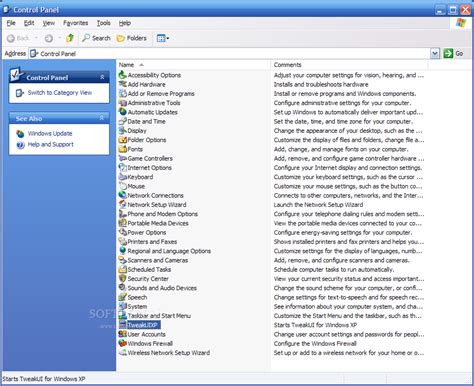Open the Windows Update link
Screen dimensions: 474x386
[50, 133]
